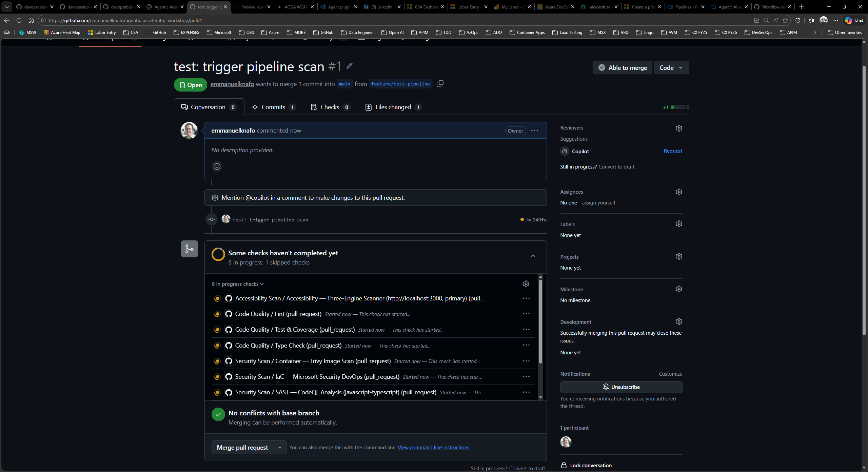
Task: Open the bc240fe commit
Action: (536, 219)
